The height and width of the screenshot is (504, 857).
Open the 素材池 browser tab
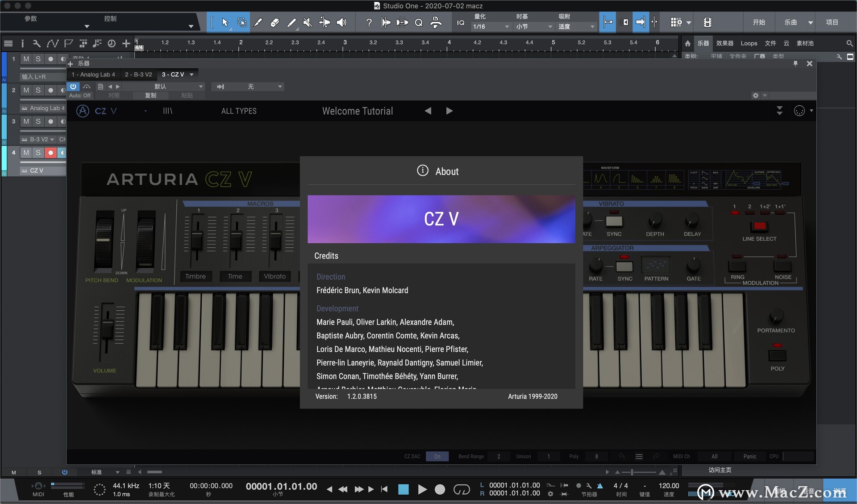pyautogui.click(x=805, y=43)
